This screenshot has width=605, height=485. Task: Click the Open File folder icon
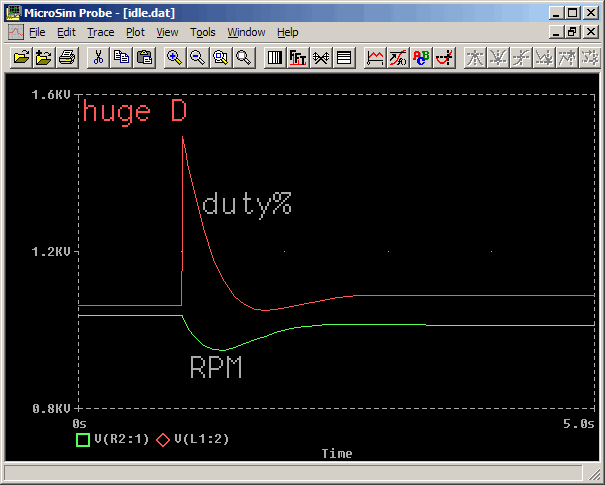21,58
